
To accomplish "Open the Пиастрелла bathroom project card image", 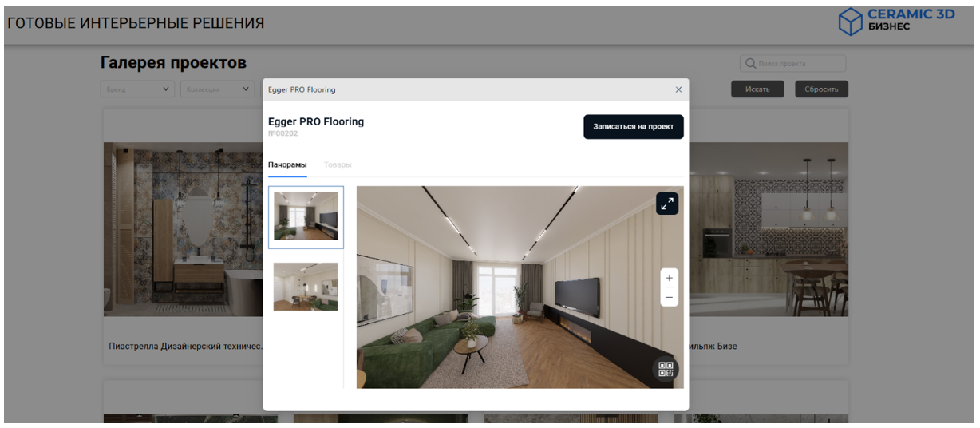I will point(184,229).
